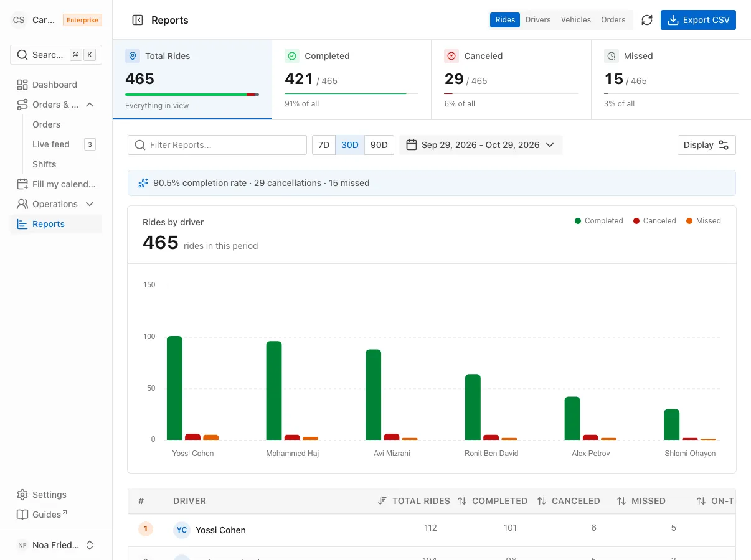Switch to the Vehicles tab
This screenshot has width=751, height=560.
pos(576,20)
